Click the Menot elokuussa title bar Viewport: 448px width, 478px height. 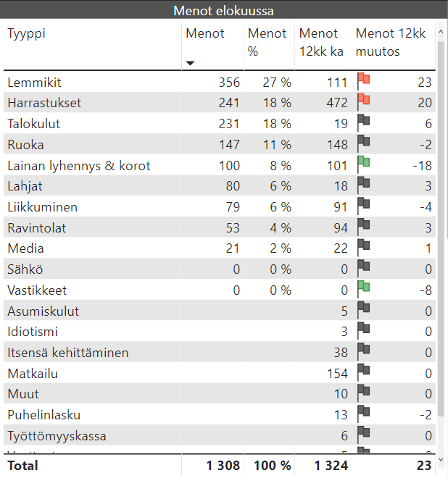click(223, 11)
